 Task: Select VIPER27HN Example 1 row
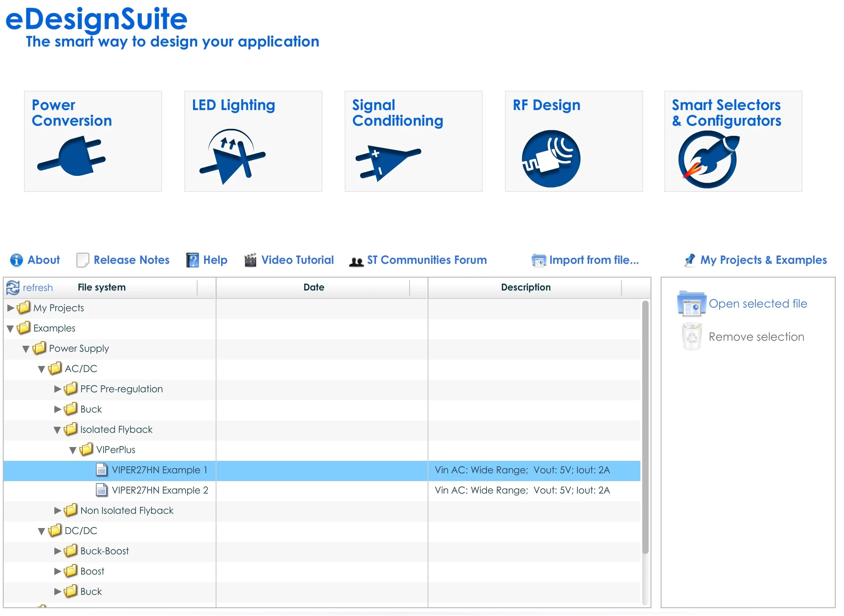[322, 471]
